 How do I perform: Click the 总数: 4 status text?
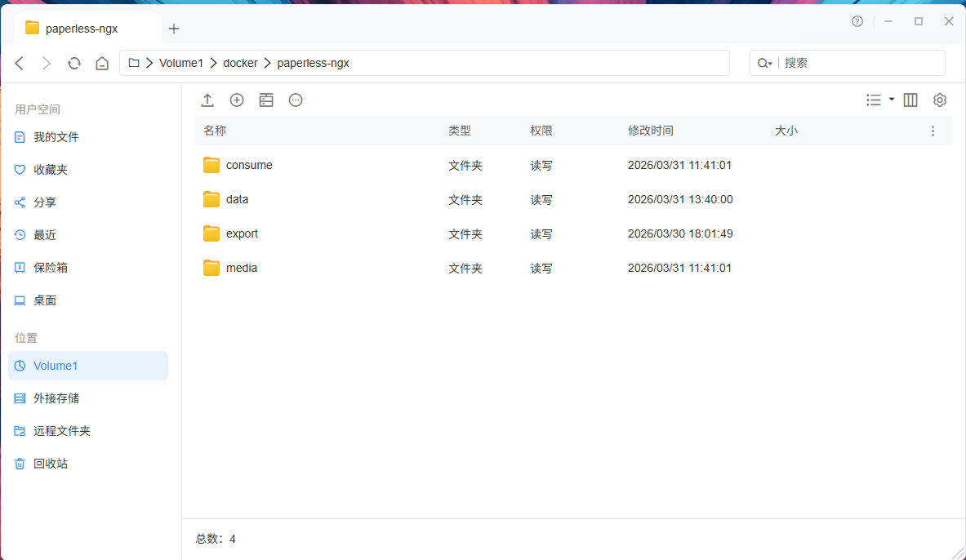pos(216,539)
